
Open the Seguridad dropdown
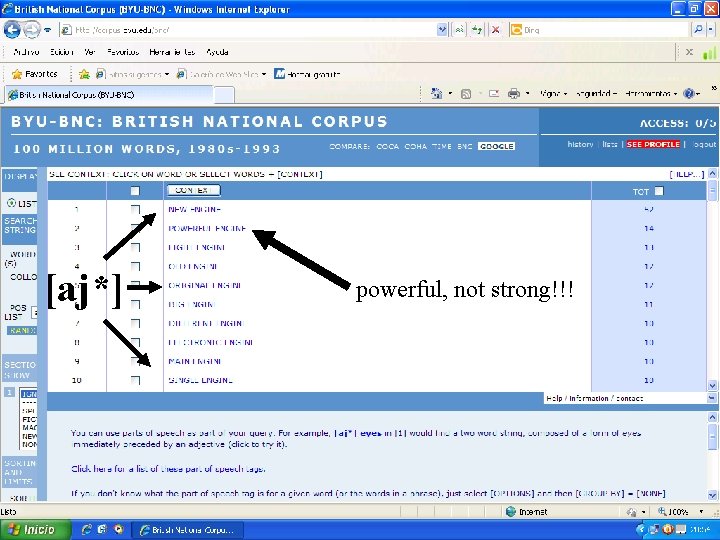point(596,94)
